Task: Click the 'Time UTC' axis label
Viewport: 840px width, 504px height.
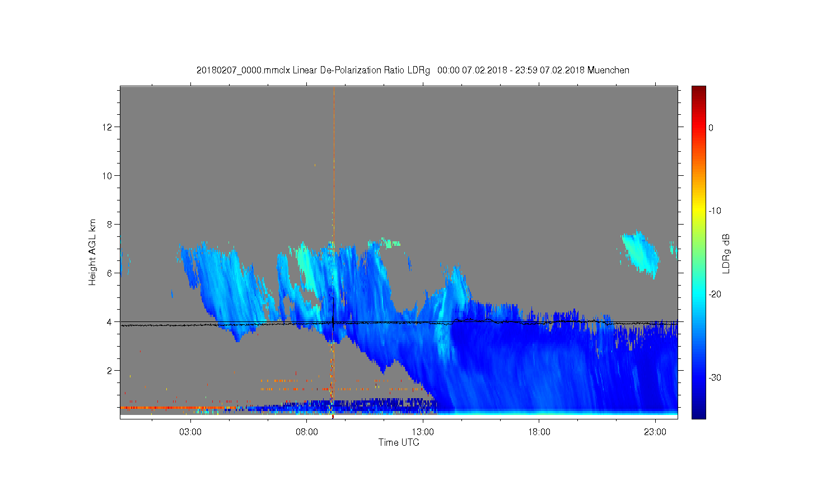Action: 399,442
